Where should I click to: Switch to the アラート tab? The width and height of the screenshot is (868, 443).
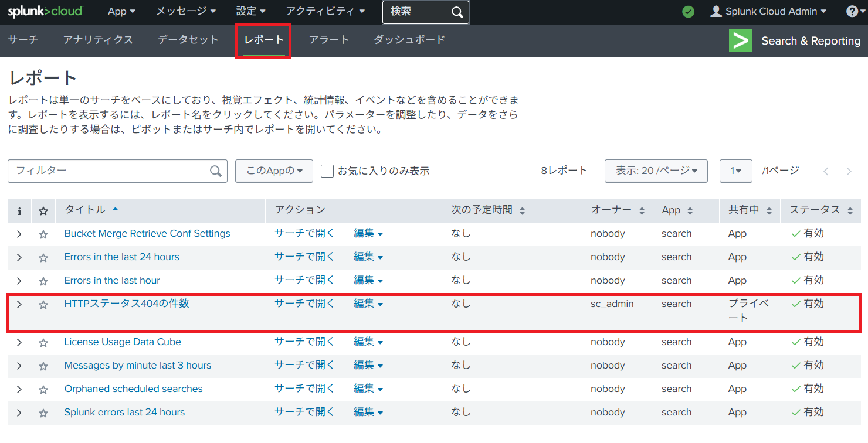pos(328,40)
